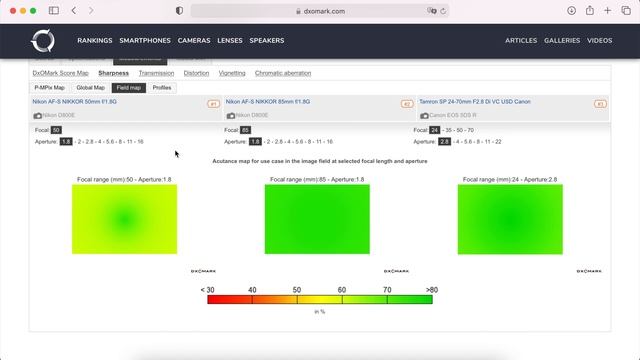Screen dimensions: 640x360
Task: Select aperture 1.8 for NIKKOR 85mm lens
Action: (x=255, y=142)
